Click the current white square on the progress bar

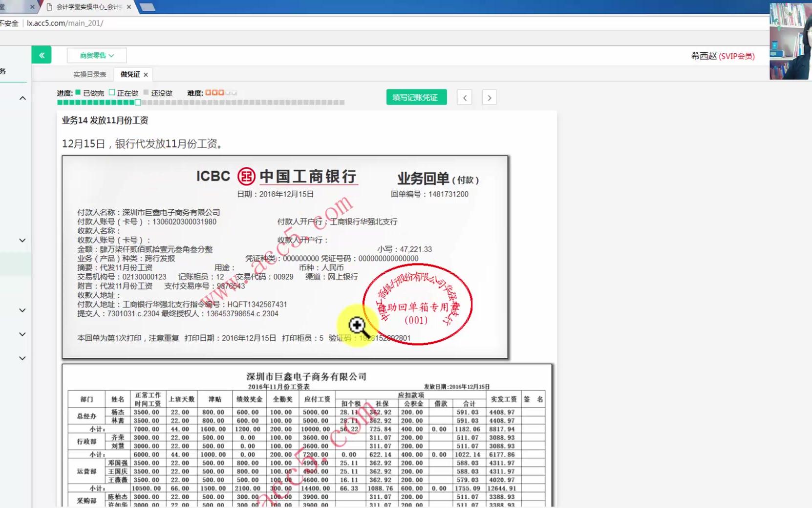pyautogui.click(x=137, y=102)
